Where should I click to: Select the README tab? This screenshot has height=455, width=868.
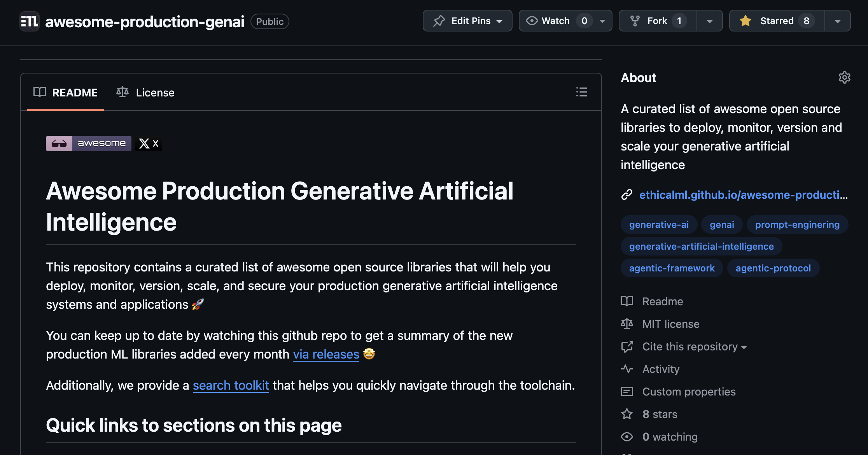pyautogui.click(x=75, y=93)
